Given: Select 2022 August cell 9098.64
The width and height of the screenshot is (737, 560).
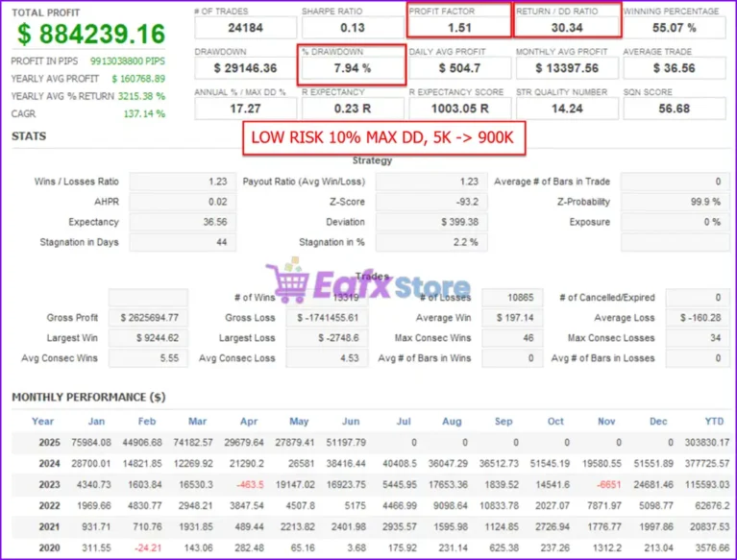Looking at the screenshot, I should [x=451, y=506].
